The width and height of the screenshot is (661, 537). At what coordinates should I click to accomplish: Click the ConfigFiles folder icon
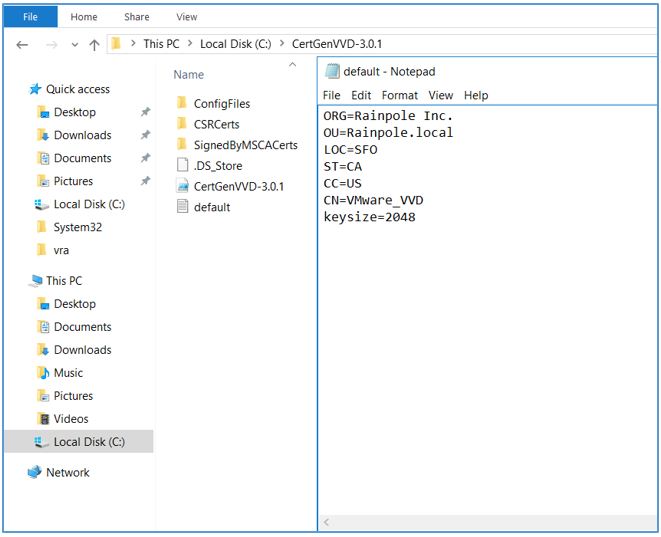(x=182, y=103)
